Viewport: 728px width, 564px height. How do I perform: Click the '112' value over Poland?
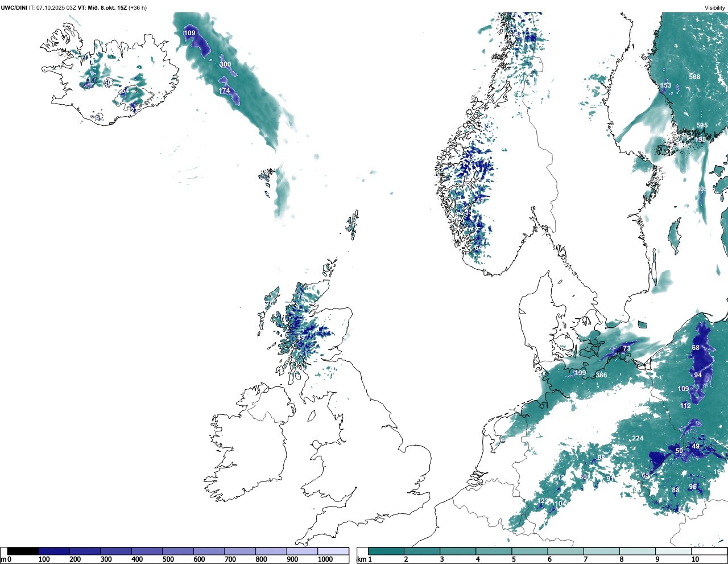pos(685,406)
